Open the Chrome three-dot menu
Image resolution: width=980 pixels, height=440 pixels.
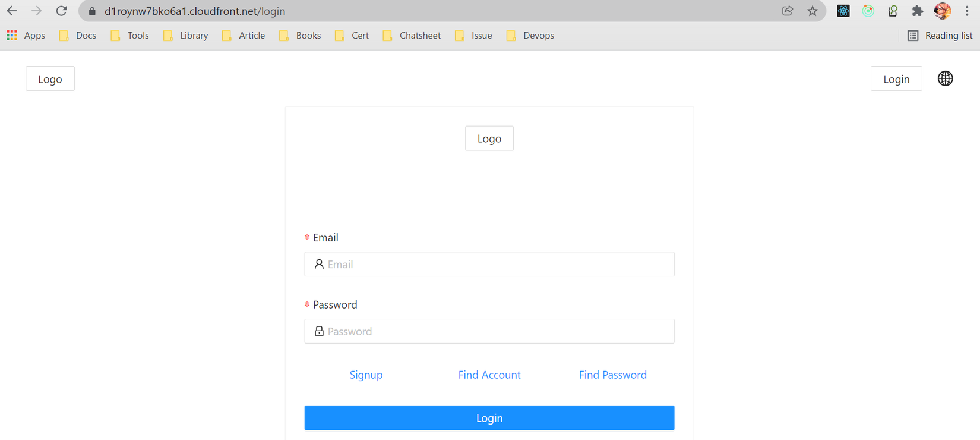967,11
